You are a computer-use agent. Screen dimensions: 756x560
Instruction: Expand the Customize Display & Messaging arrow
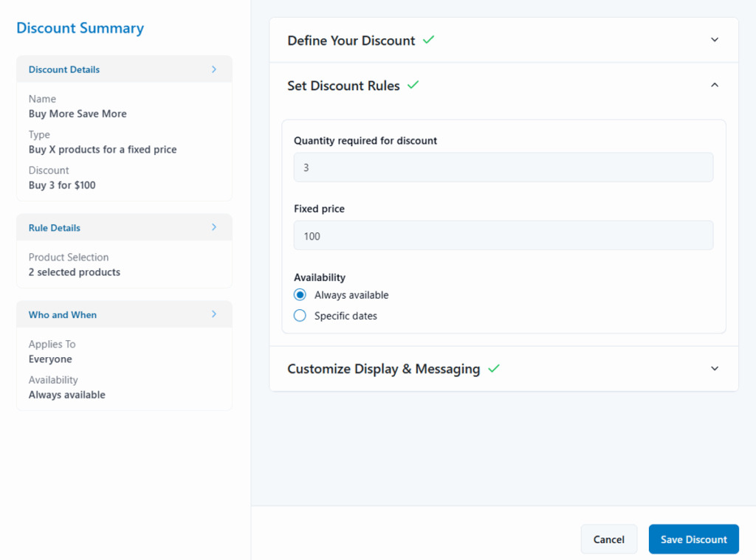[x=714, y=368]
